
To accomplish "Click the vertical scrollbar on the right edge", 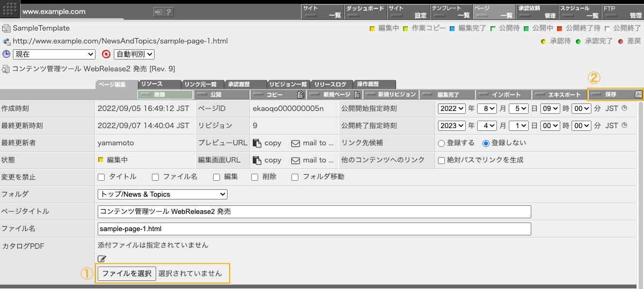I will 641,193.
